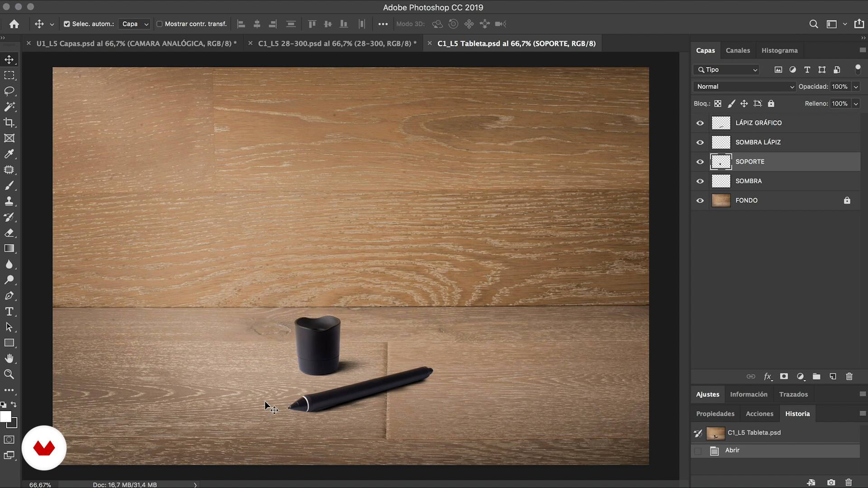Select the Crop tool

pos(9,122)
